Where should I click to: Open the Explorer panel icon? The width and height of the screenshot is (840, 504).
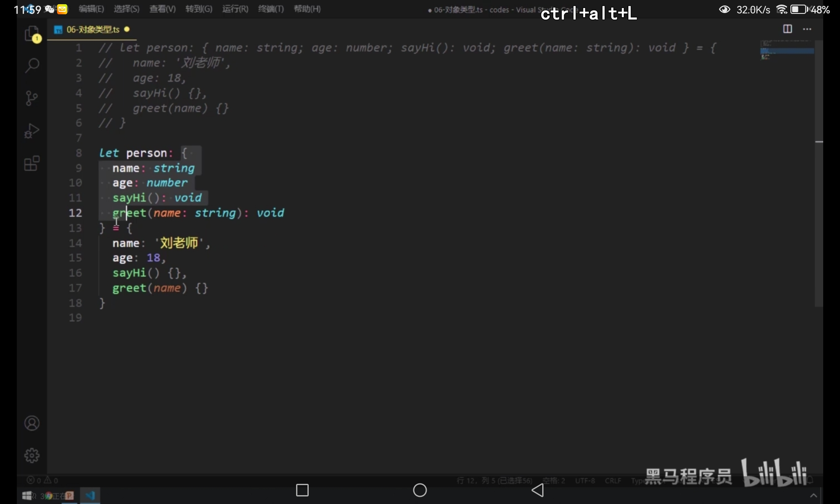[32, 34]
